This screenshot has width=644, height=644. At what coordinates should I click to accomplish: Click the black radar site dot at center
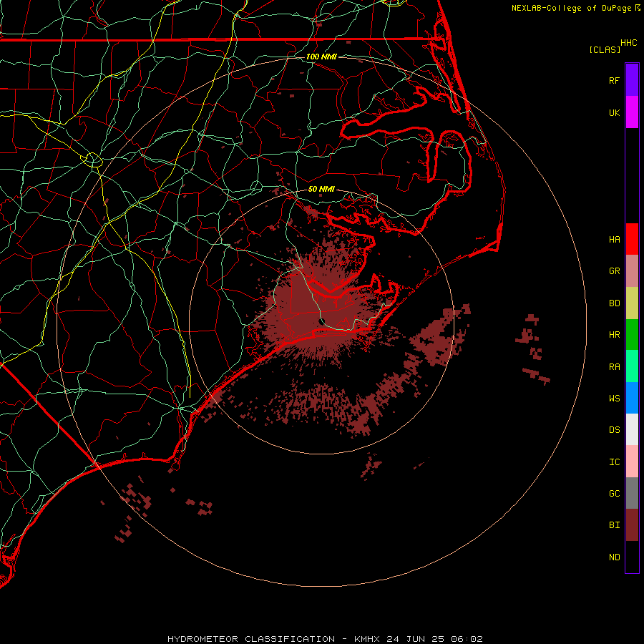click(321, 321)
